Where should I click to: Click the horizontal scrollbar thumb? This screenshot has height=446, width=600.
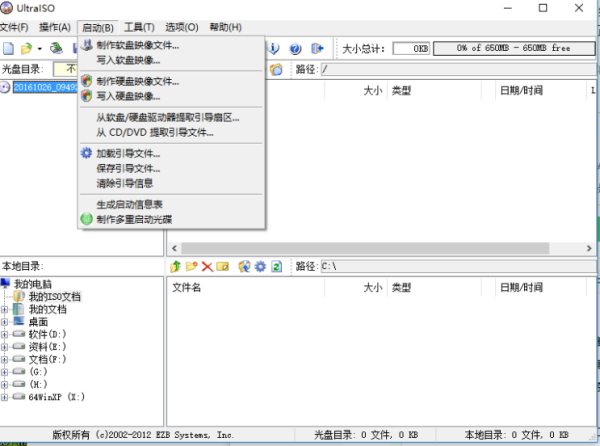(x=365, y=248)
